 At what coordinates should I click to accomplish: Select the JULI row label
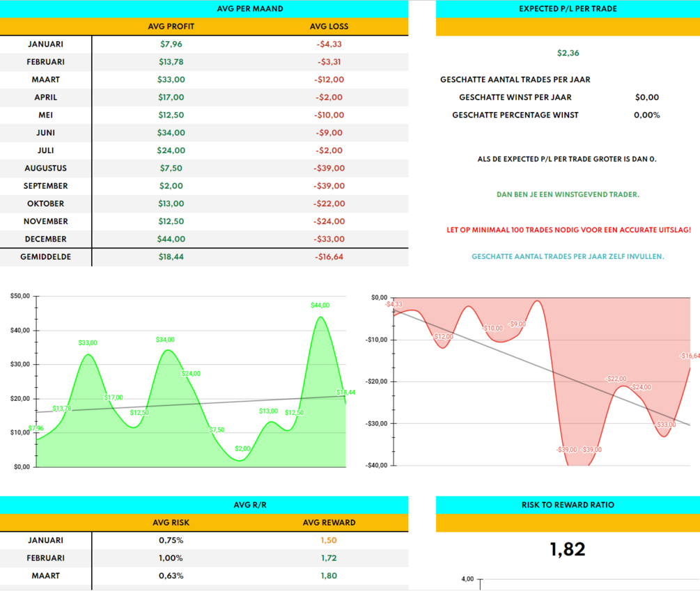coord(45,150)
